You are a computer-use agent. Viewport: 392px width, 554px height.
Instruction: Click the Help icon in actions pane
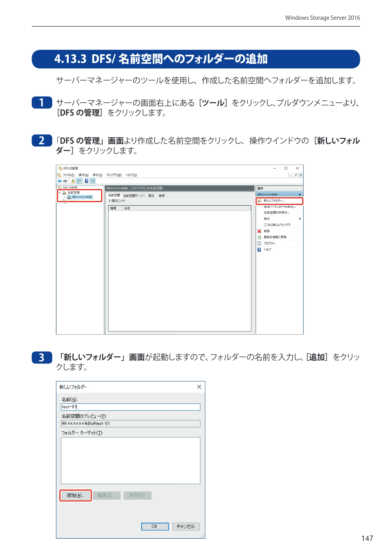point(259,250)
